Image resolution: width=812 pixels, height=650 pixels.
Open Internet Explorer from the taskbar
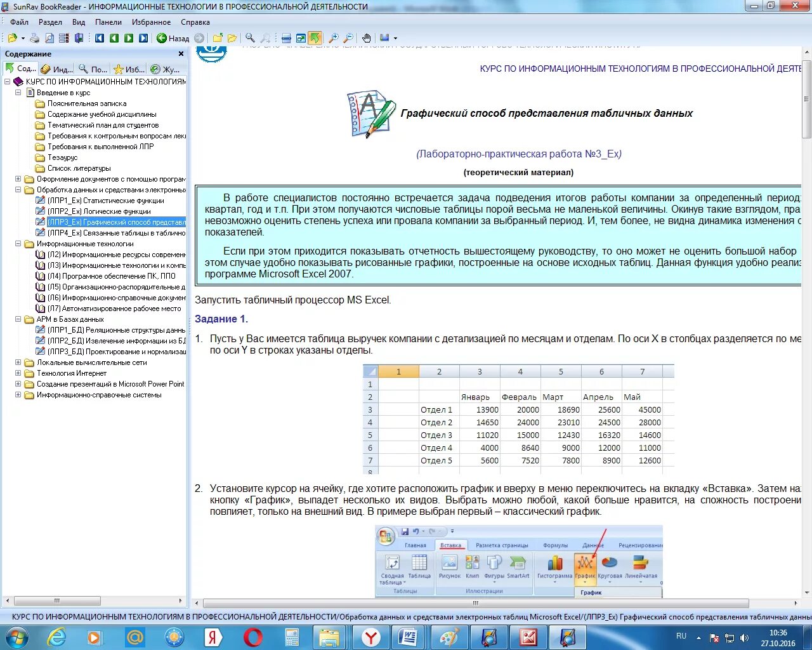[56, 637]
